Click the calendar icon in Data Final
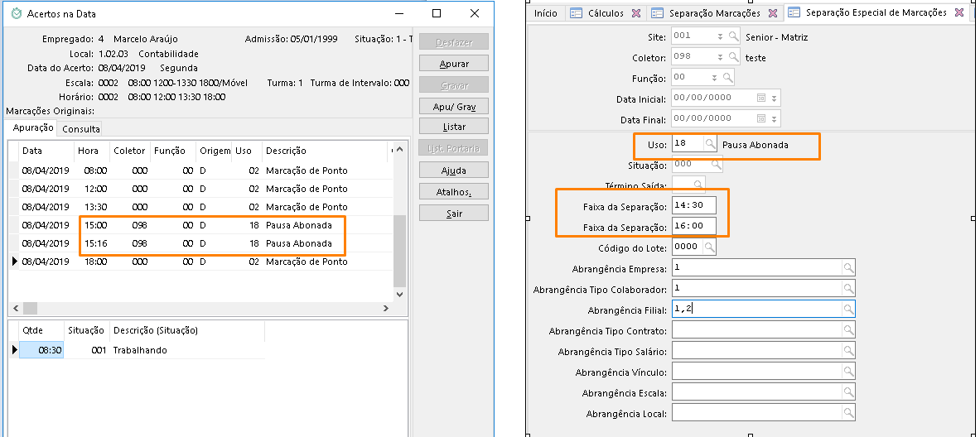 point(760,118)
